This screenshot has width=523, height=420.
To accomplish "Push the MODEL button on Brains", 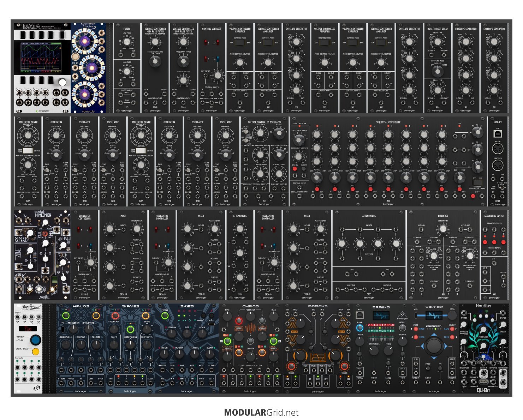I will 402,328.
